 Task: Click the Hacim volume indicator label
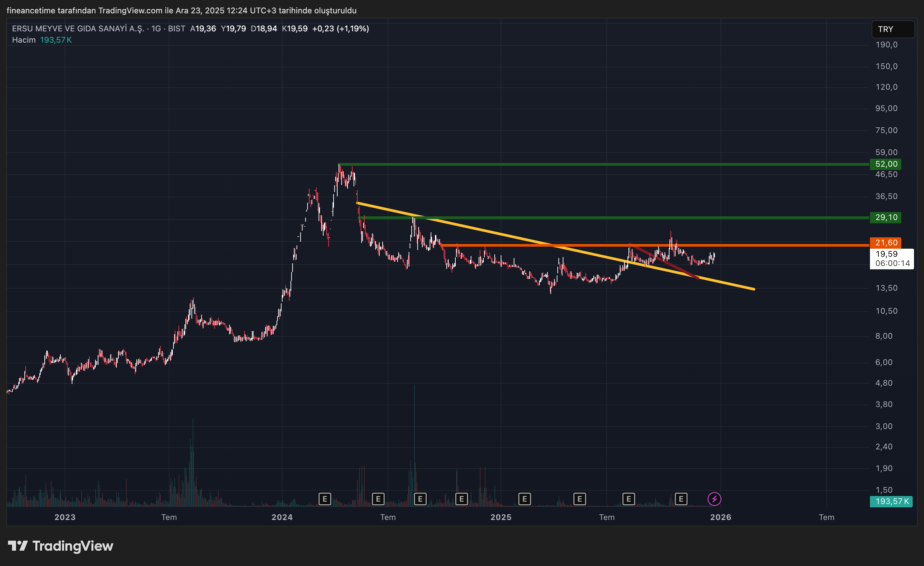click(24, 40)
